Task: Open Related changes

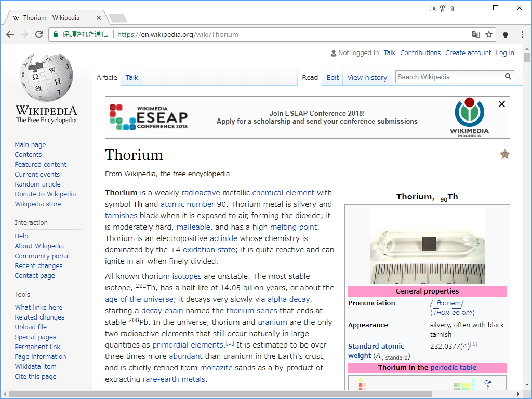Action: coord(39,317)
